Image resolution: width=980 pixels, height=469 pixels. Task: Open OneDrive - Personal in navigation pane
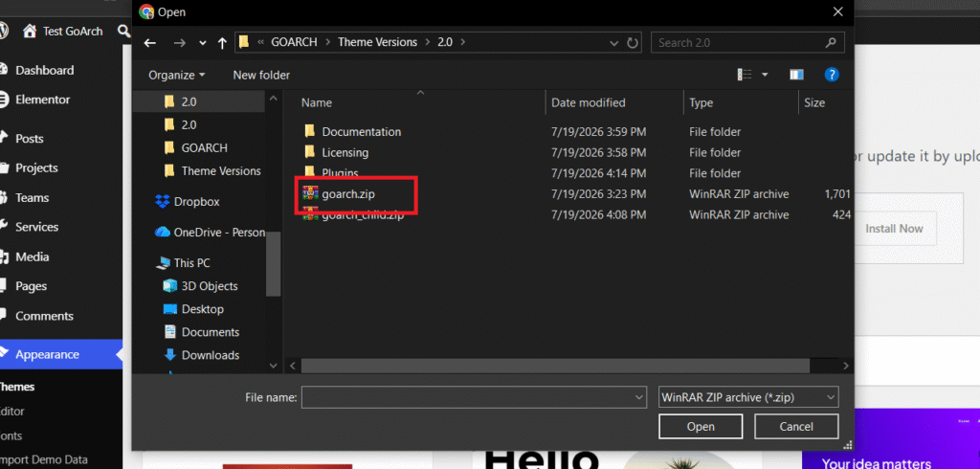(219, 232)
